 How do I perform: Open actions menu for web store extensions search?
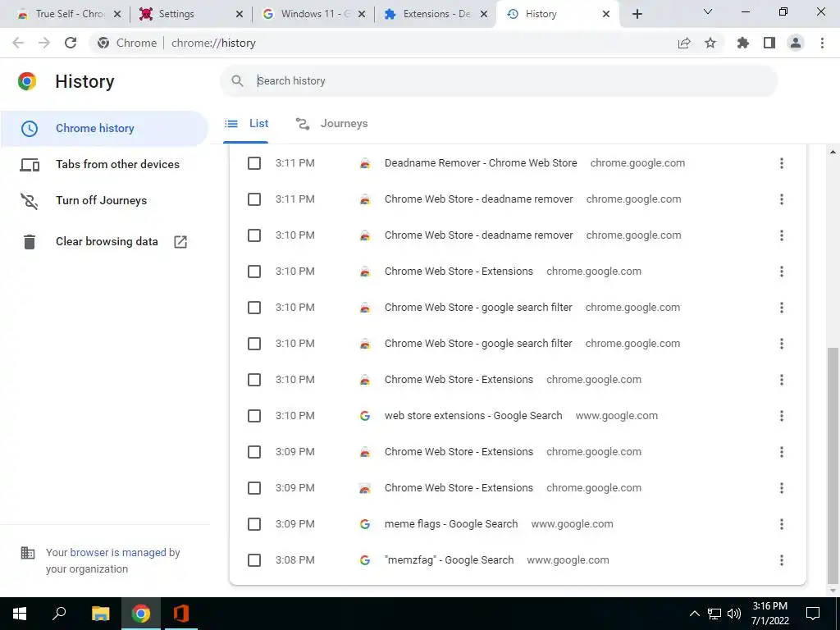pyautogui.click(x=782, y=416)
